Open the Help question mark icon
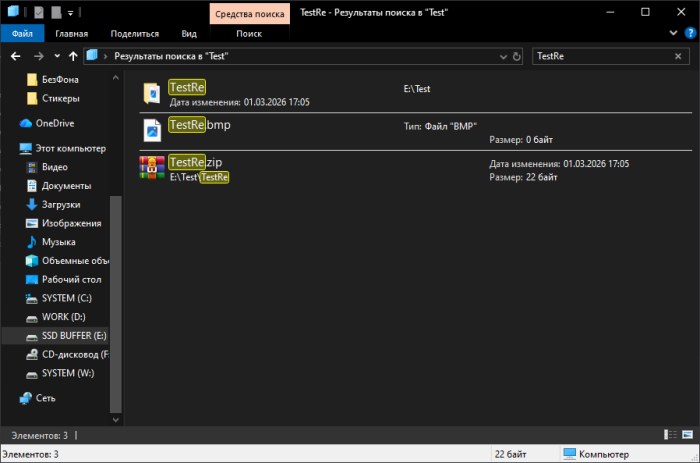This screenshot has width=700, height=463. (x=687, y=33)
